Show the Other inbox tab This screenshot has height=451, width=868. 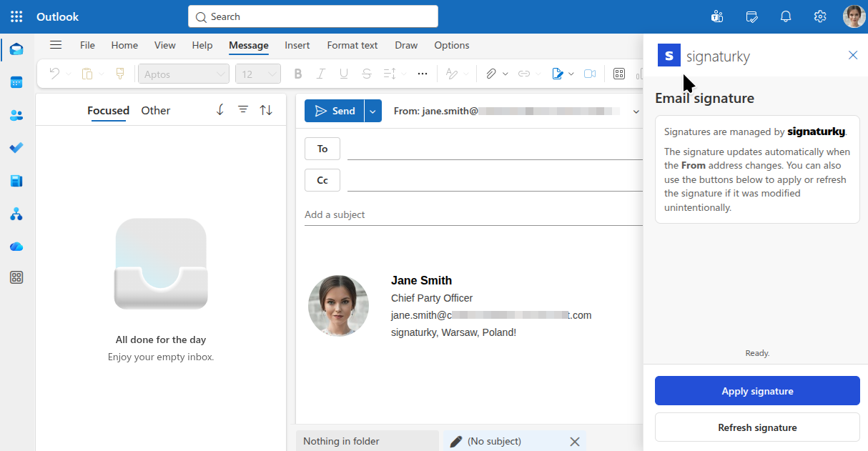pos(156,110)
